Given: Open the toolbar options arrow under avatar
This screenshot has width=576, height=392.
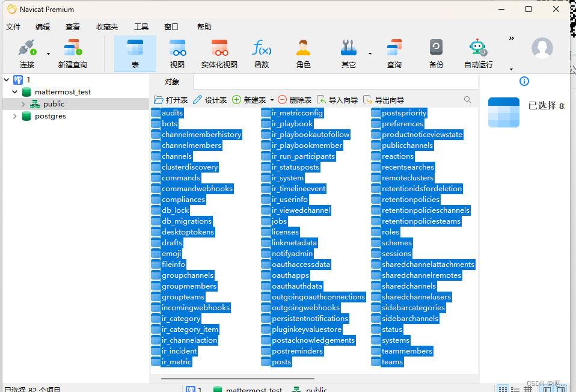Looking at the screenshot, I should 511,69.
